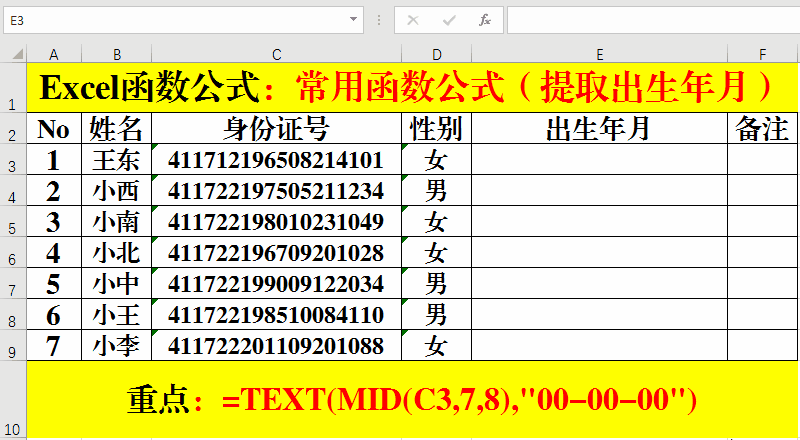Select column F header
The width and height of the screenshot is (800, 440).
763,54
